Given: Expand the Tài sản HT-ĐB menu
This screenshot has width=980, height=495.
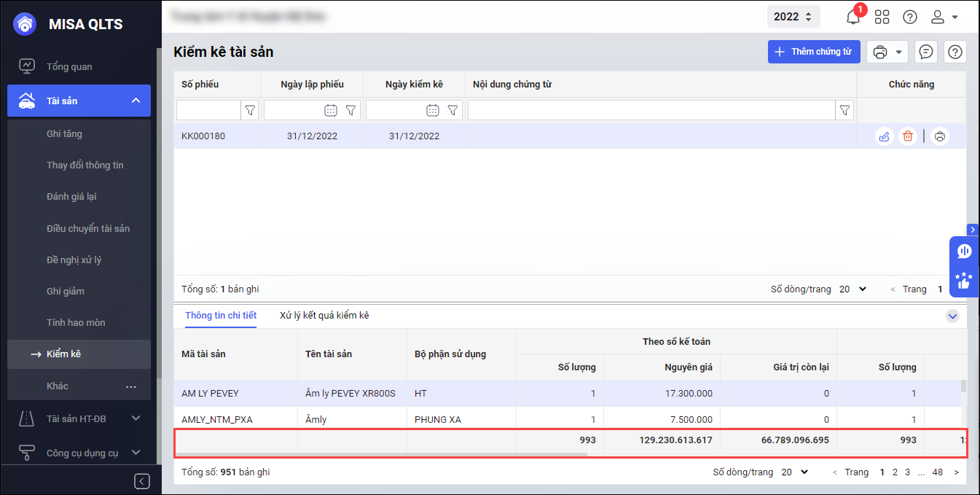Looking at the screenshot, I should click(136, 418).
